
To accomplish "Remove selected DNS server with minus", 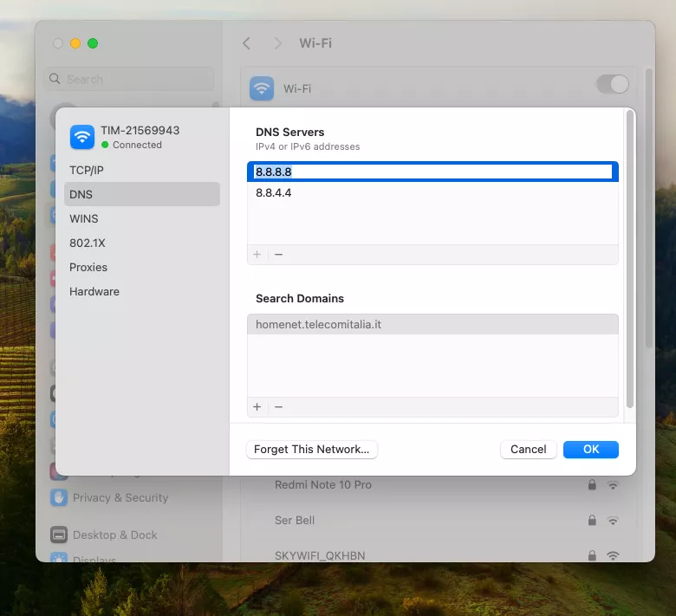I will coord(278,255).
